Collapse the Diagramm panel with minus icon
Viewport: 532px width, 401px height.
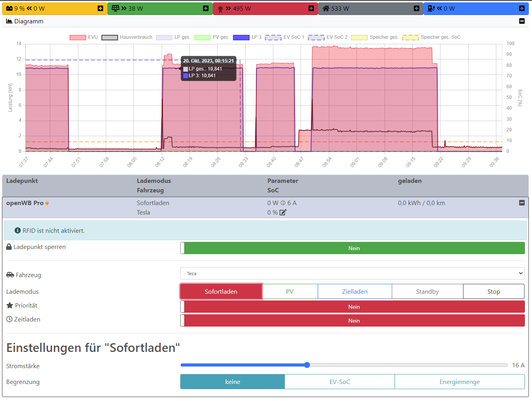[x=522, y=21]
